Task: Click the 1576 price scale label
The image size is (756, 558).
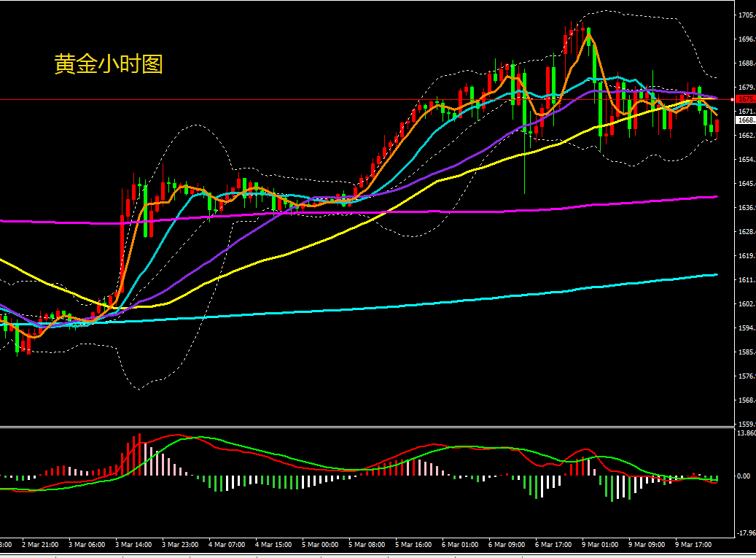Action: tap(747, 376)
